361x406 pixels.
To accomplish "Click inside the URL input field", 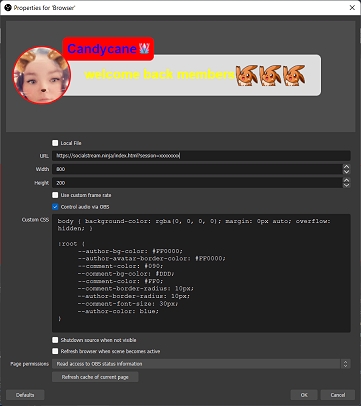I will click(201, 156).
